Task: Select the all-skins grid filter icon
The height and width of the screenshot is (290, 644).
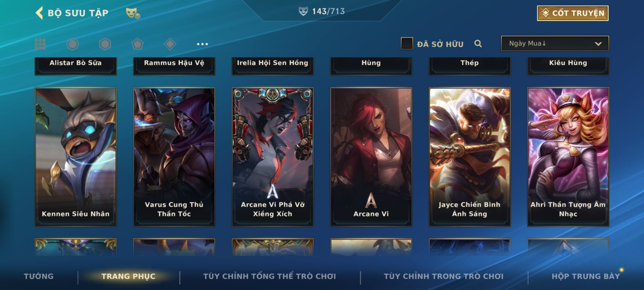Action: click(x=40, y=44)
